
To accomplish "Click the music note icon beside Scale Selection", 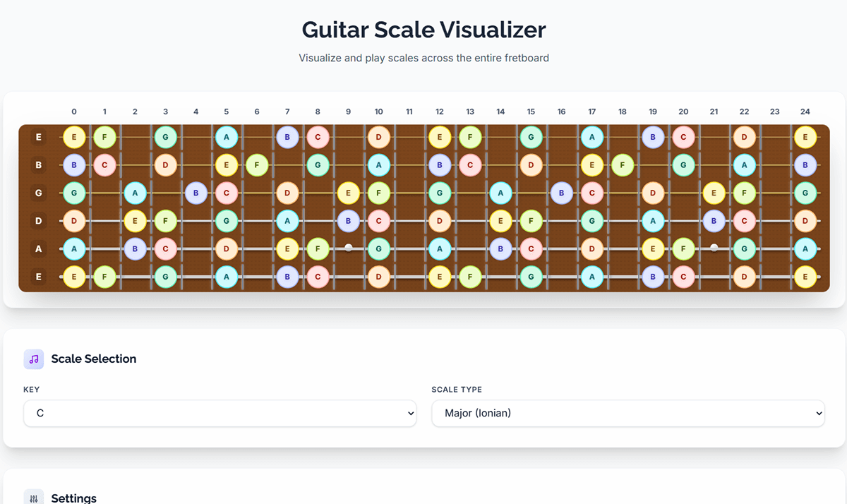I will click(x=33, y=359).
